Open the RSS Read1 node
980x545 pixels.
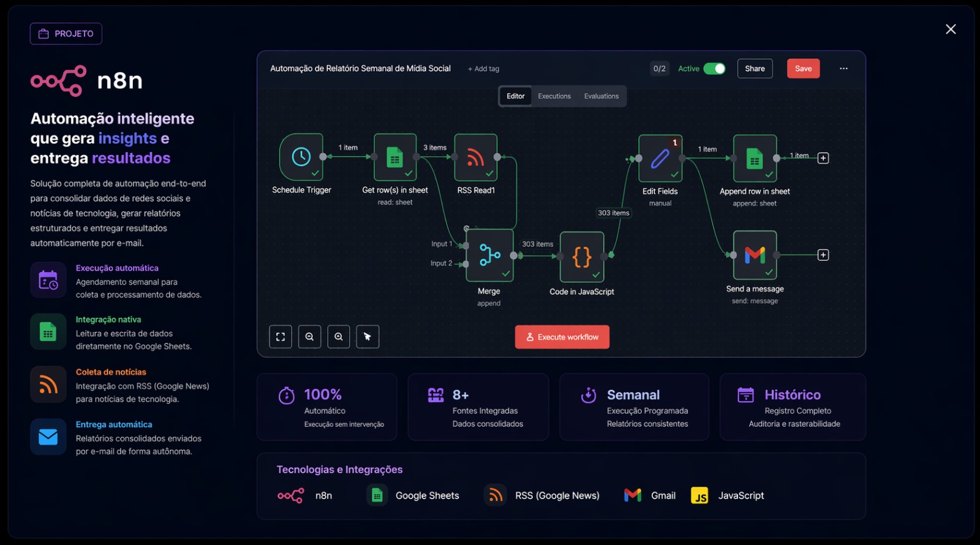tap(476, 157)
